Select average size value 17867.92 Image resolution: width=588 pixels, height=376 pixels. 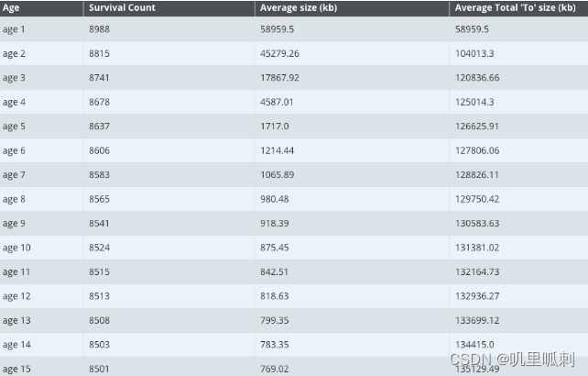279,78
